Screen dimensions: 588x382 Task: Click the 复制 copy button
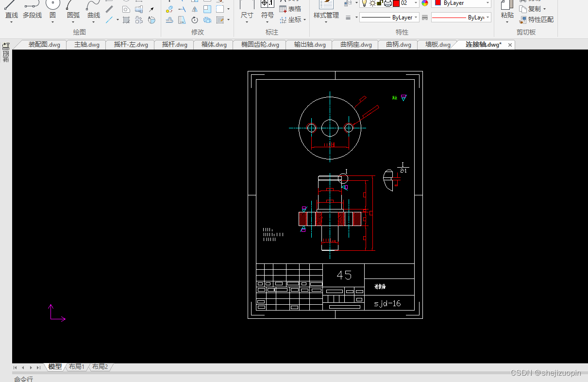point(529,9)
